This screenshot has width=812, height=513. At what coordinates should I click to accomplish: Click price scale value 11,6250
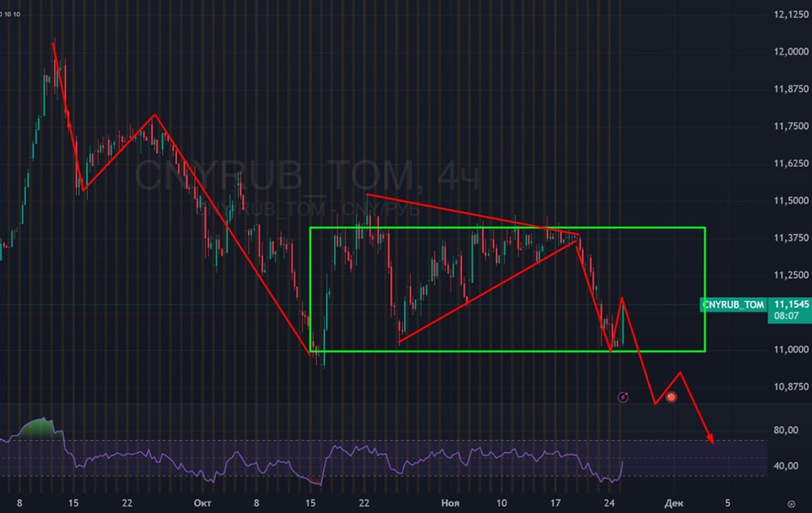(791, 164)
